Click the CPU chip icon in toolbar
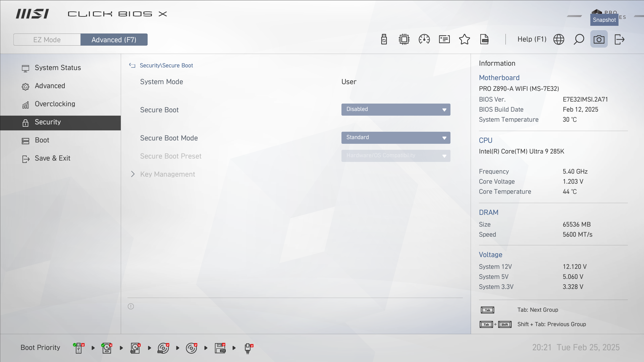 point(404,40)
